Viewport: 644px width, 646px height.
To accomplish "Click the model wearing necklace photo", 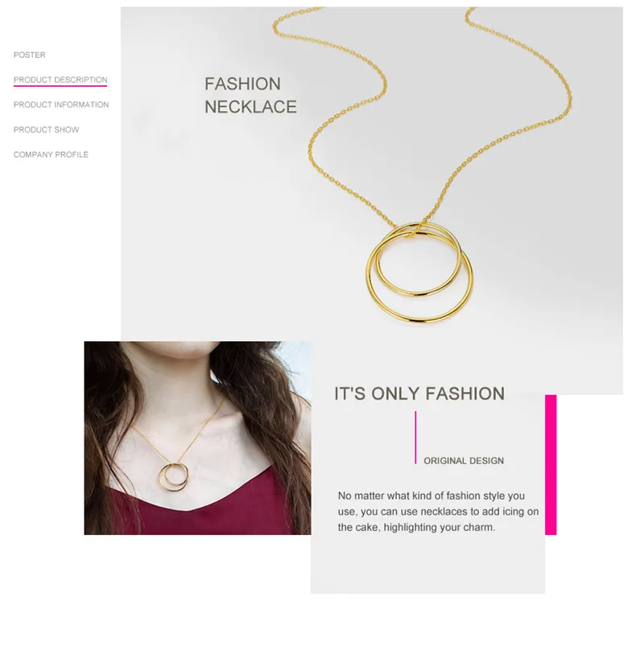I will click(x=197, y=438).
